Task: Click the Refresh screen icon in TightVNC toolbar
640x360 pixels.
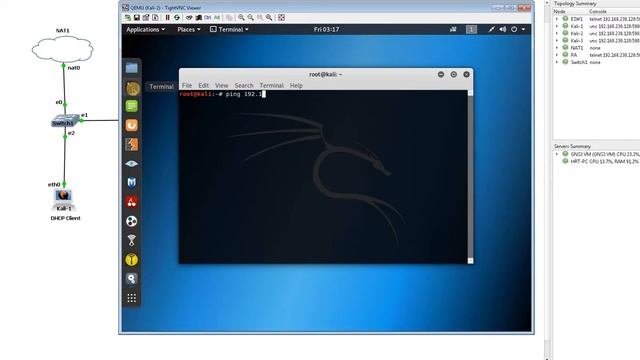Action: point(177,18)
